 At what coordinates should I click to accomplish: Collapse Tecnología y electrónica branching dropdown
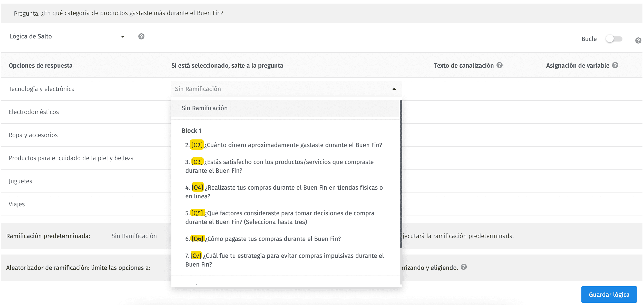[x=394, y=89]
